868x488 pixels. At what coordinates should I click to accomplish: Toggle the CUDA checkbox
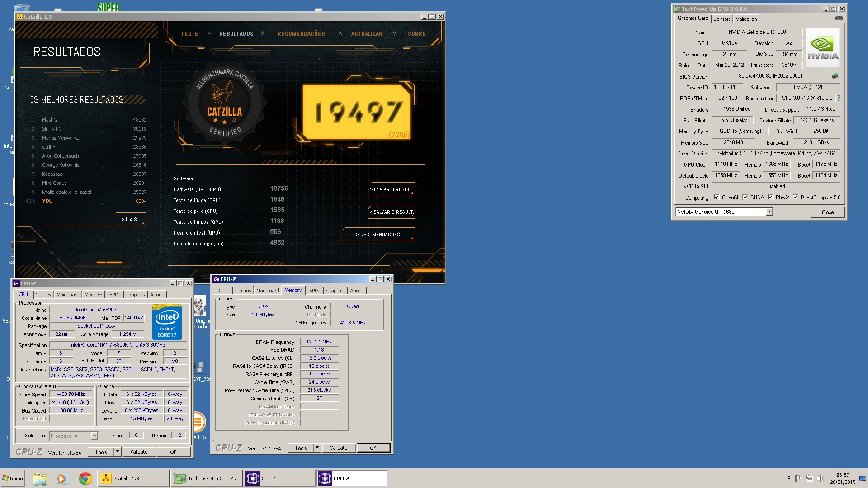tap(745, 197)
